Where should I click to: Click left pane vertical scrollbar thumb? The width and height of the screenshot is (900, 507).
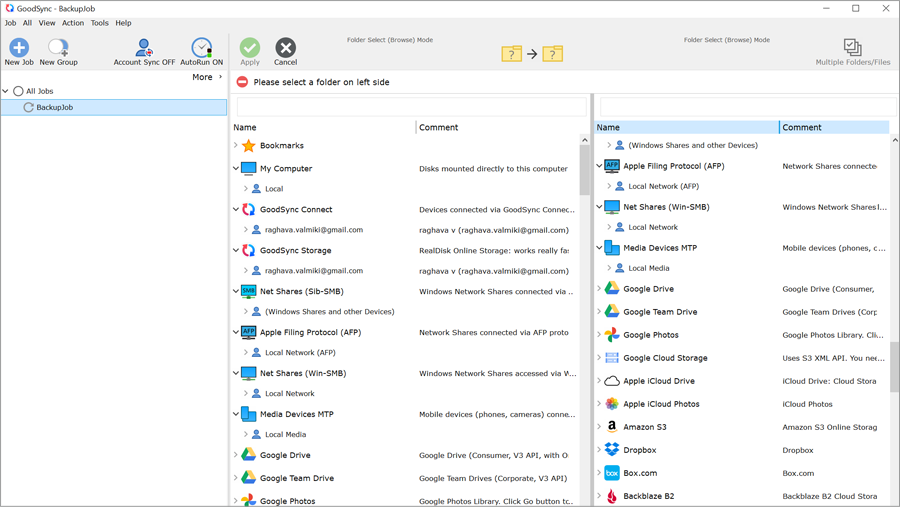tap(584, 170)
